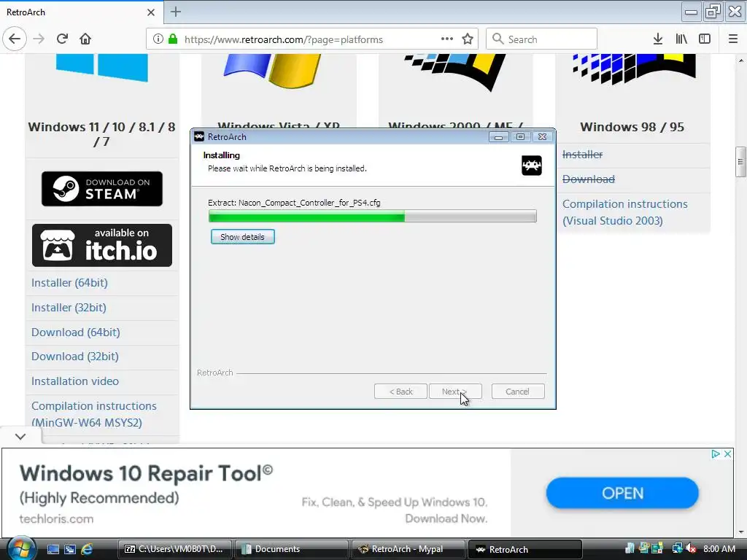Click the web page vertical scrollbar thumb
The height and width of the screenshot is (560, 747).
pos(740,162)
